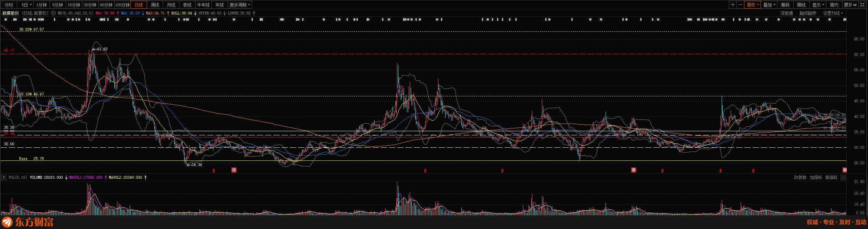Image resolution: width=868 pixels, height=229 pixels.
Task: Click the MA1:38.56 value label
Action: point(105,13)
